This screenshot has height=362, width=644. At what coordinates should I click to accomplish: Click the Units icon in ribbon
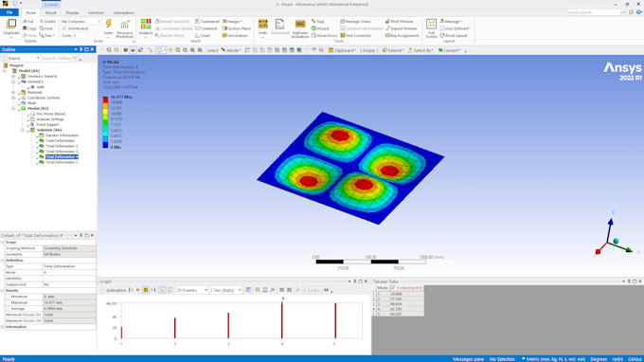tap(263, 27)
